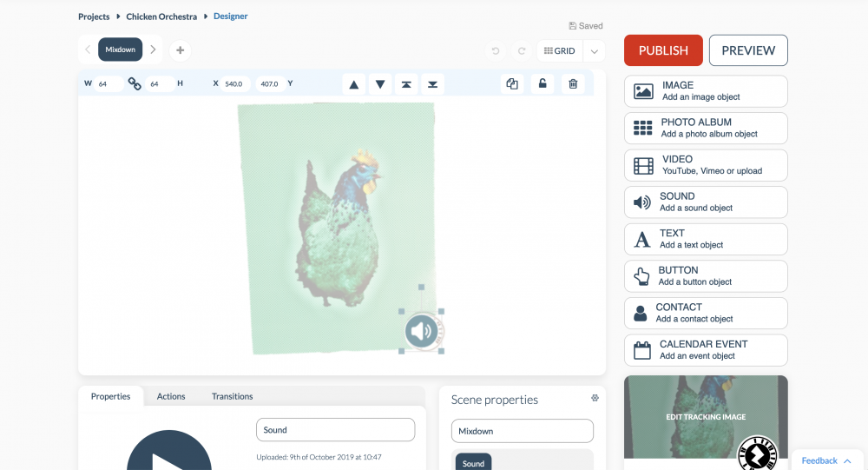Select the sound speaker object on canvas

pos(421,331)
